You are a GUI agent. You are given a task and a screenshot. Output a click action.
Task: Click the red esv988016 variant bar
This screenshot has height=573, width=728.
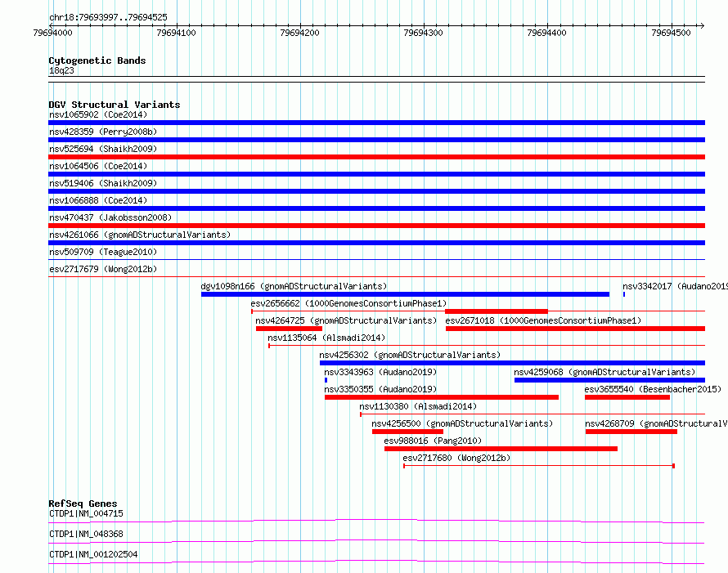pos(501,449)
